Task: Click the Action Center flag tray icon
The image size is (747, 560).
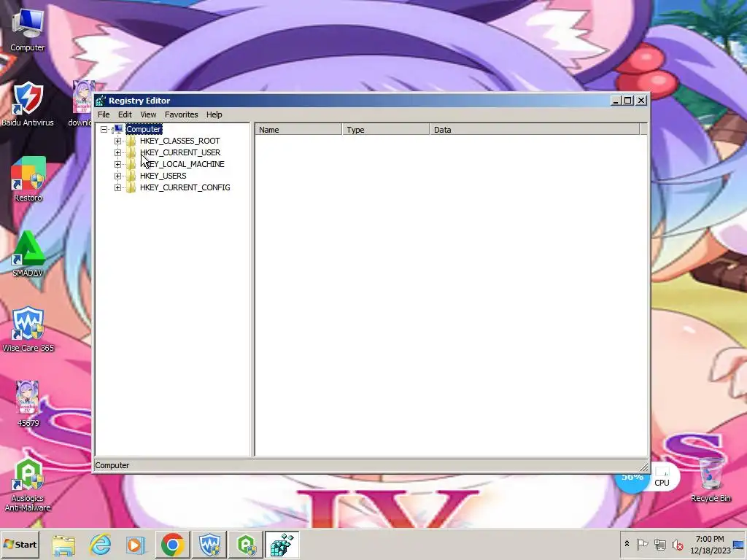Action: (642, 544)
